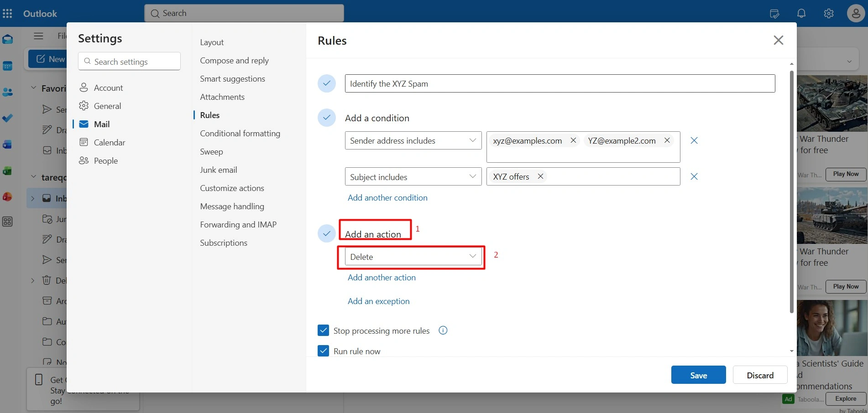868x413 pixels.
Task: Open the Sender address includes dropdown
Action: click(413, 140)
